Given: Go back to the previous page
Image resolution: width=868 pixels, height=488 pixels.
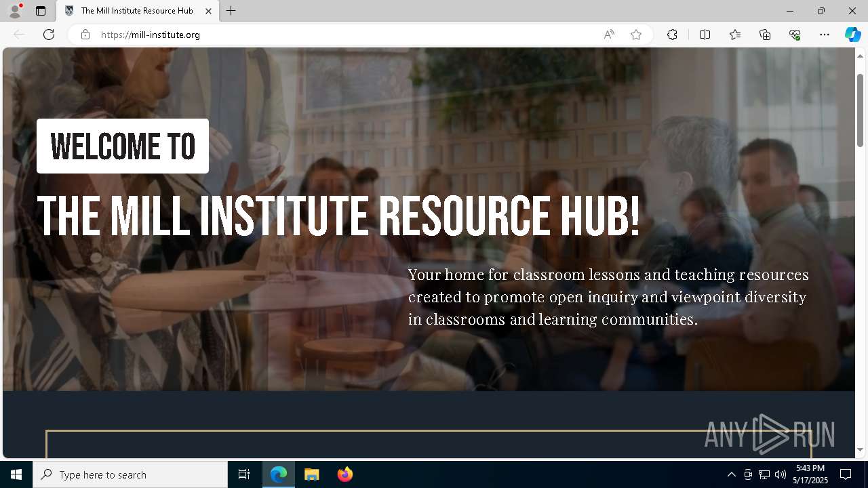Looking at the screenshot, I should pyautogui.click(x=19, y=35).
